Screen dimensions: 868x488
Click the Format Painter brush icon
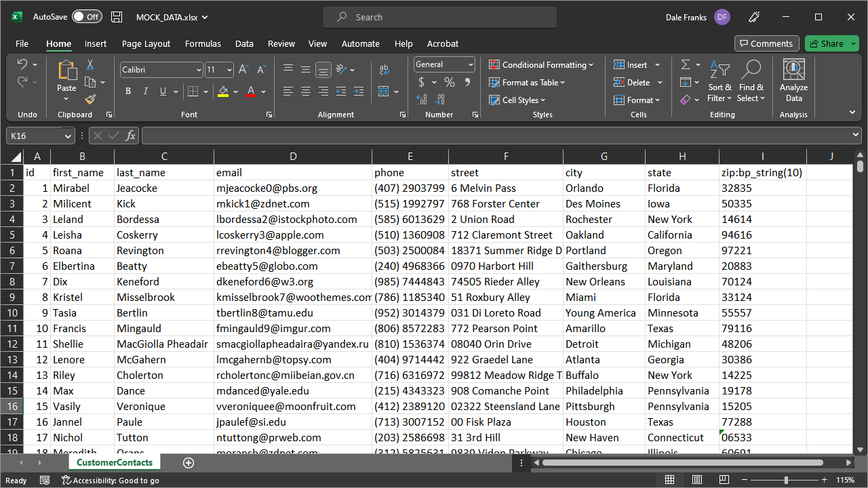click(90, 100)
